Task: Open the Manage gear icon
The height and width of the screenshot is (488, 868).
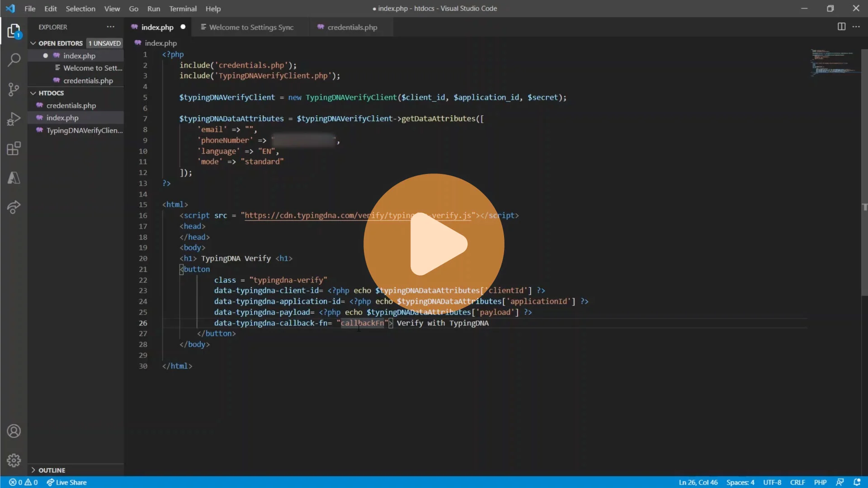Action: point(14,460)
